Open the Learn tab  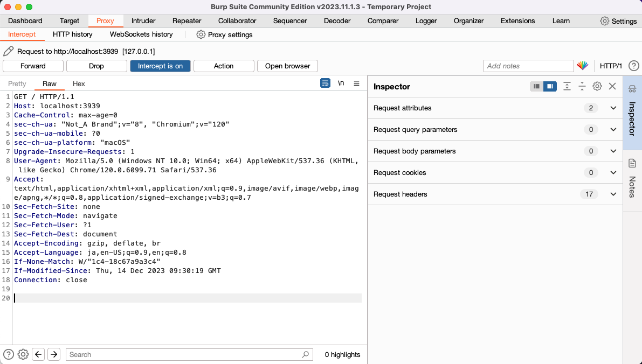coord(561,21)
